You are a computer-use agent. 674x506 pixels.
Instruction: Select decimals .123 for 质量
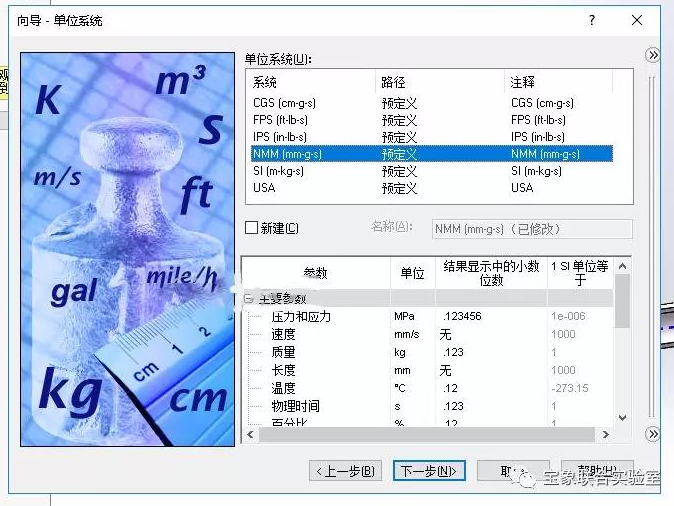pos(491,353)
